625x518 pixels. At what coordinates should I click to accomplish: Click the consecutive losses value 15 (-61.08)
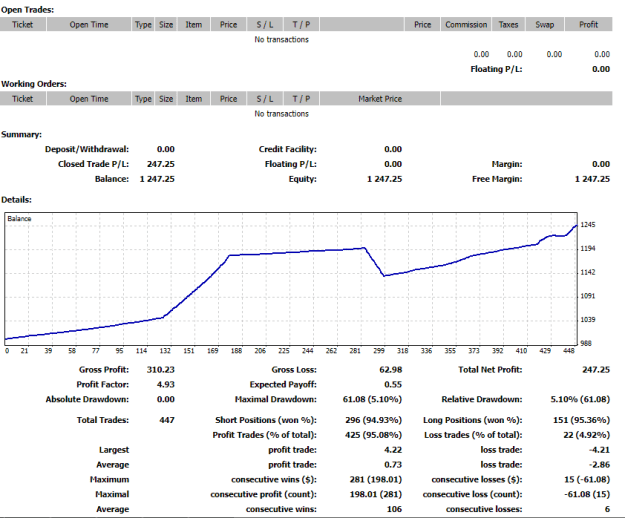587,479
